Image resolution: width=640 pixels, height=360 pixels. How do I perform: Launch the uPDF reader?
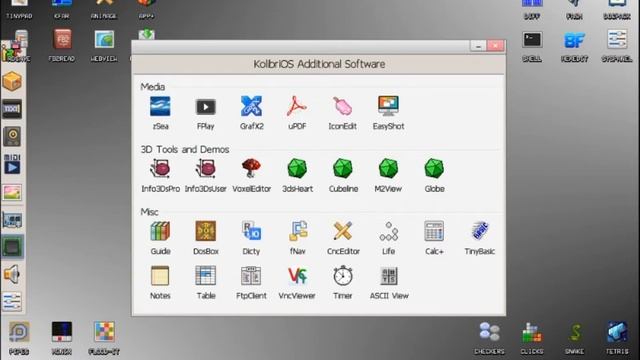coord(297,107)
